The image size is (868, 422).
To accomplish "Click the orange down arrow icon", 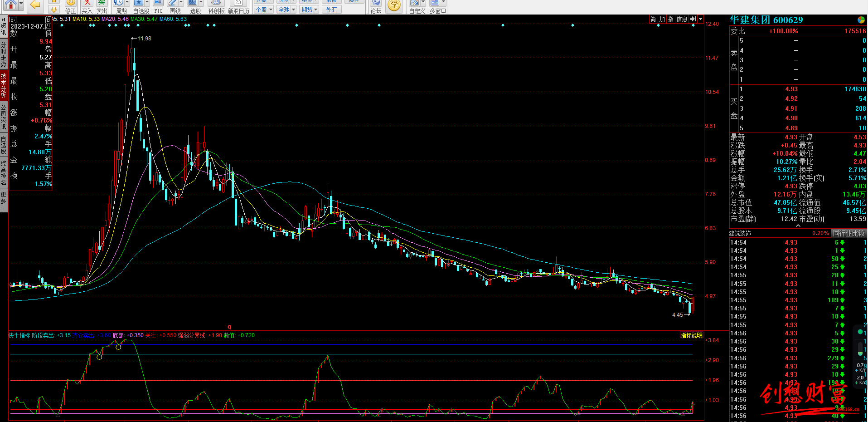I will tap(53, 9).
